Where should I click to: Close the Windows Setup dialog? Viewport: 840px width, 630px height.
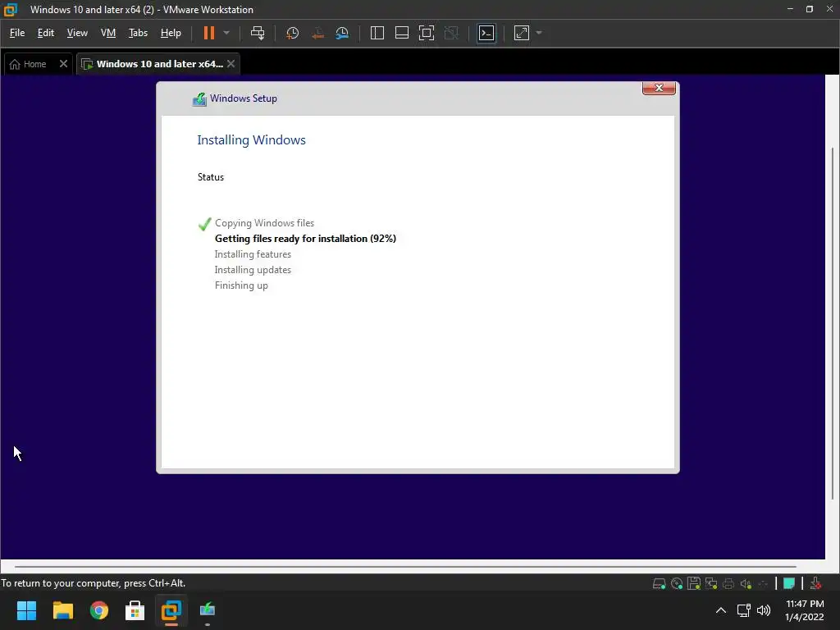(659, 88)
